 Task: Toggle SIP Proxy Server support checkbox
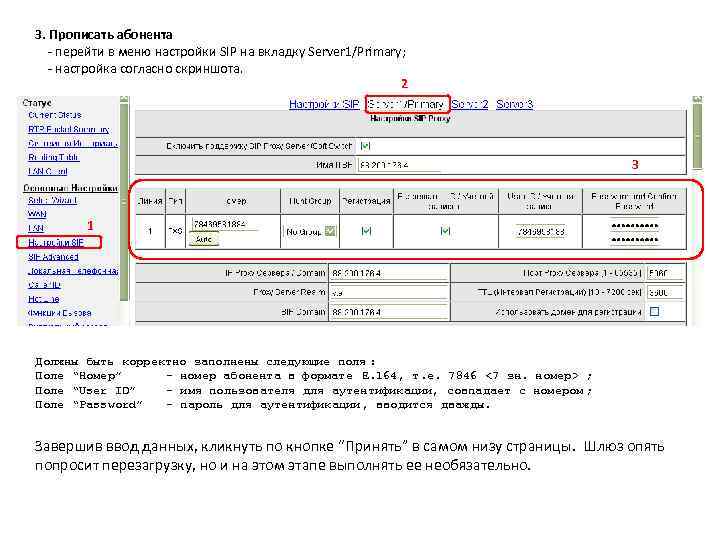[x=365, y=146]
